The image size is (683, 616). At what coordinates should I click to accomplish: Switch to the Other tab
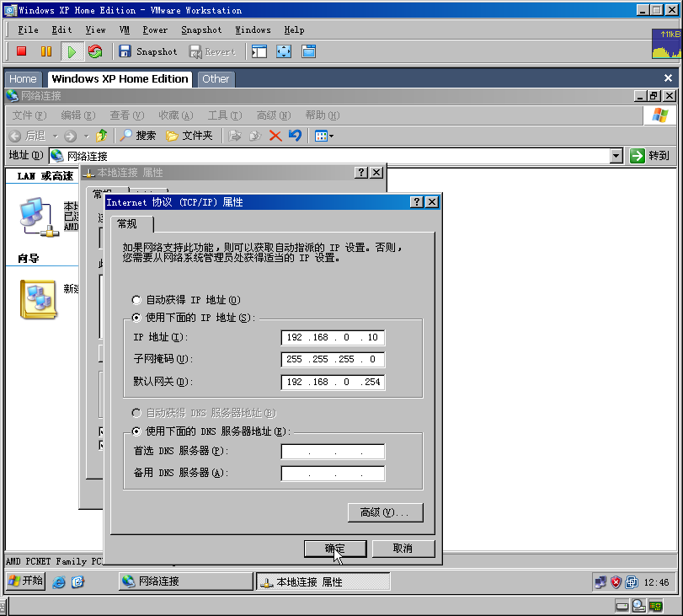[x=216, y=79]
